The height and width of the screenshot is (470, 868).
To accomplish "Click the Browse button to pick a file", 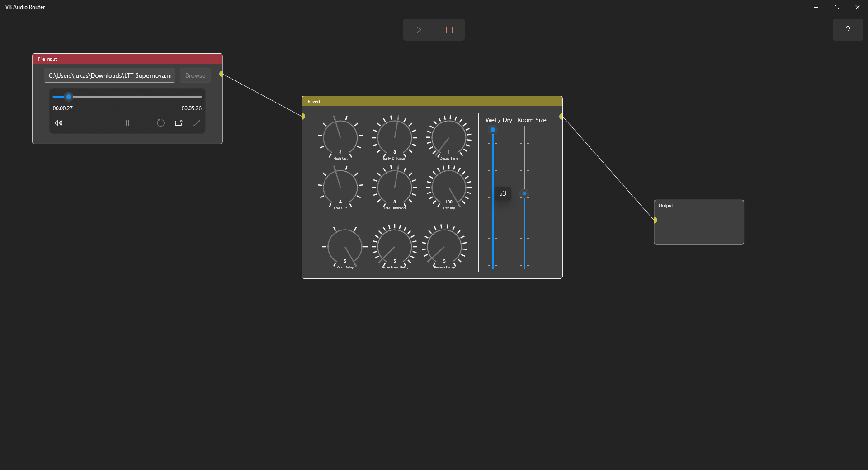I will click(195, 75).
